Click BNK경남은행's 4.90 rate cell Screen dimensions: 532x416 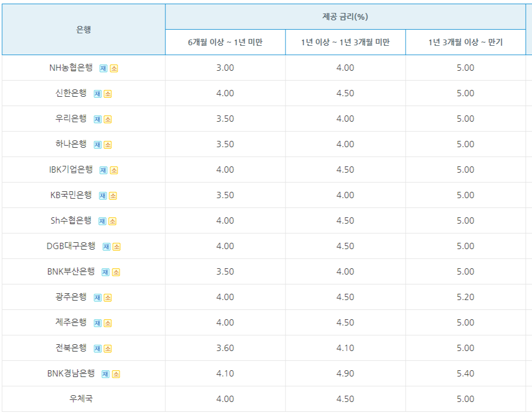click(345, 373)
